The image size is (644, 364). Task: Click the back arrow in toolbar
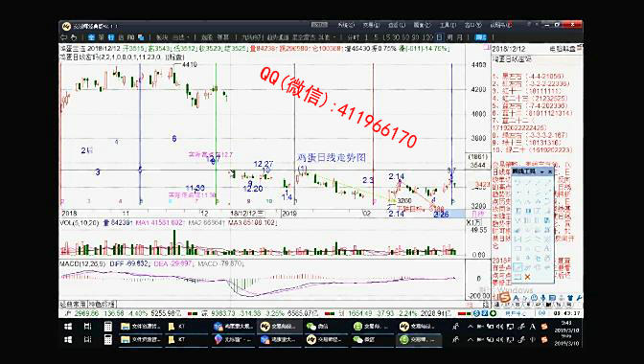pos(64,37)
